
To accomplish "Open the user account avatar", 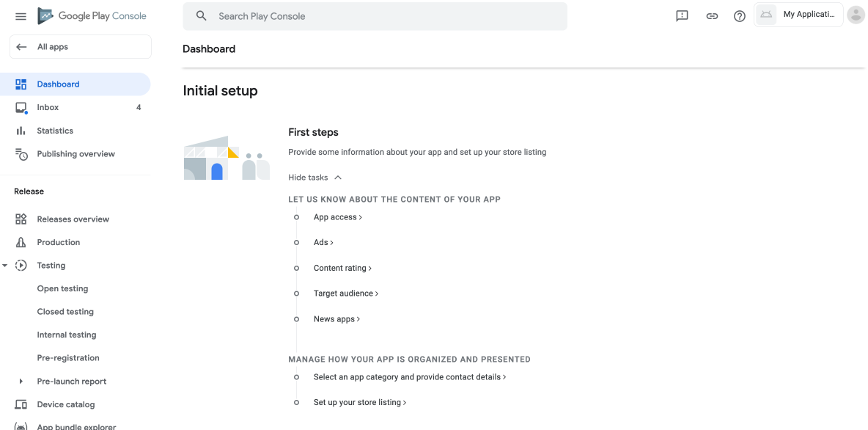I will 856,15.
